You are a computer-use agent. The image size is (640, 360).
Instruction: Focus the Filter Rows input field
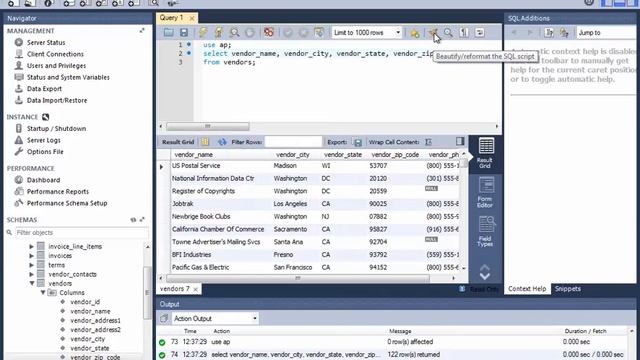[x=293, y=142]
